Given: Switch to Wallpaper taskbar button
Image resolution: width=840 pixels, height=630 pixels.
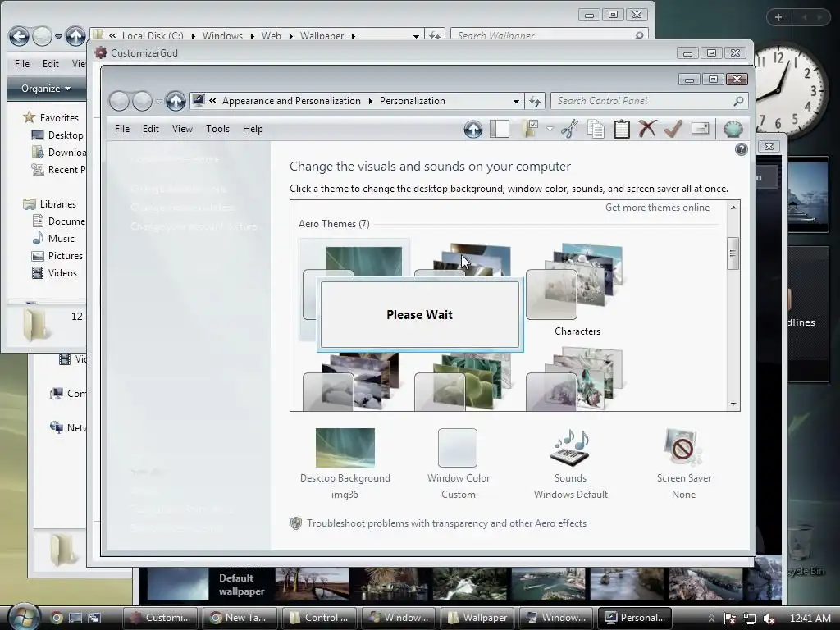Looking at the screenshot, I should coord(478,618).
